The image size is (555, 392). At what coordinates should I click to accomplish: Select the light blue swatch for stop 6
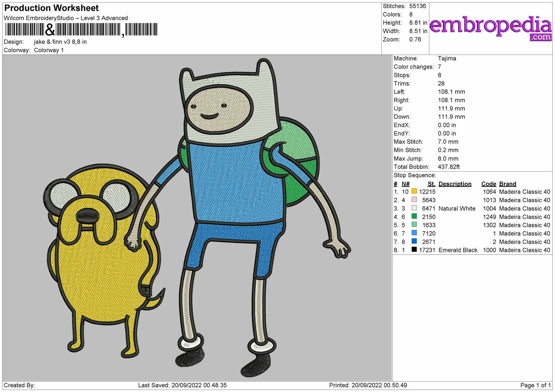pyautogui.click(x=414, y=233)
